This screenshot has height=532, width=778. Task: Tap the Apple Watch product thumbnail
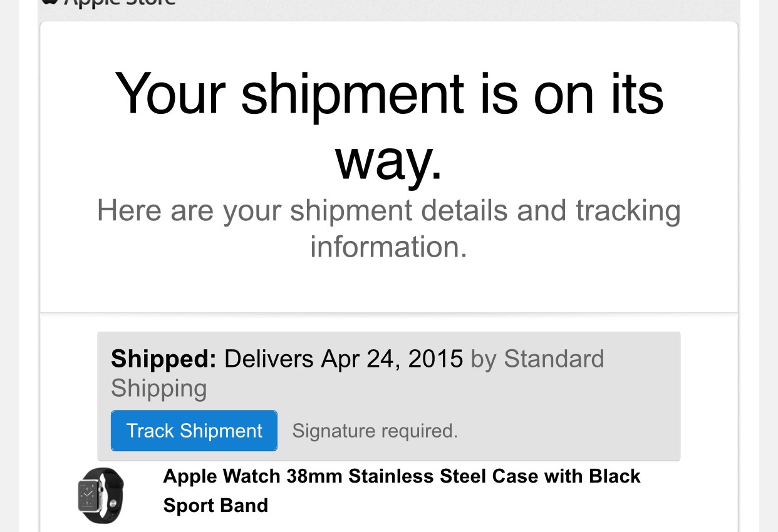coord(101,496)
